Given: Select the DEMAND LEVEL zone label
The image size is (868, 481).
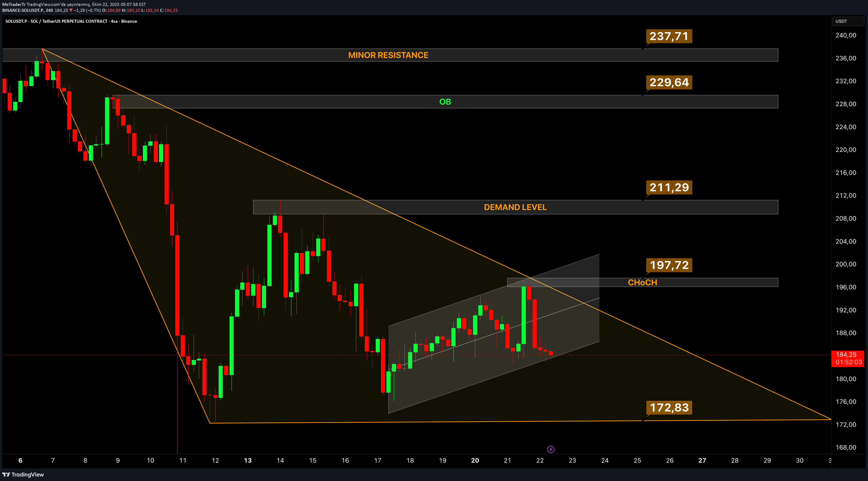Looking at the screenshot, I should click(515, 207).
